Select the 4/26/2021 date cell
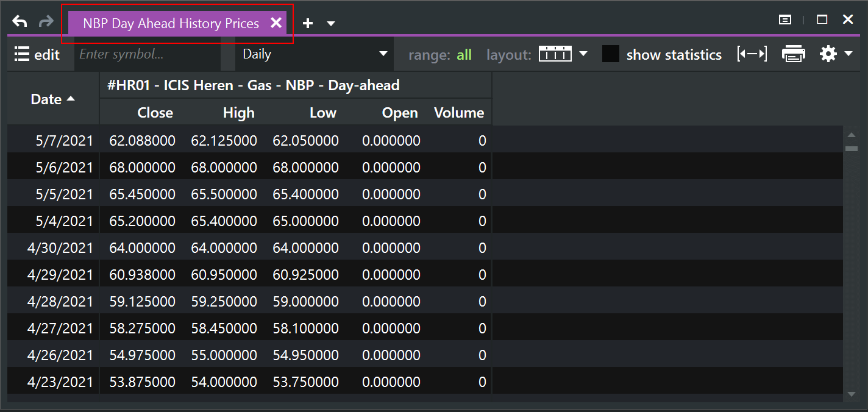Viewport: 868px width, 412px height. click(53, 355)
